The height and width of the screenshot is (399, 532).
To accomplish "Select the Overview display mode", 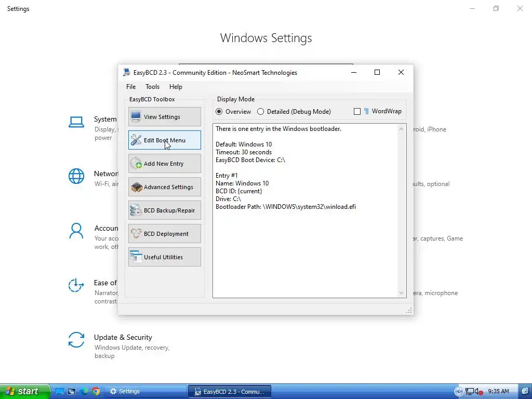I will coord(233,112).
